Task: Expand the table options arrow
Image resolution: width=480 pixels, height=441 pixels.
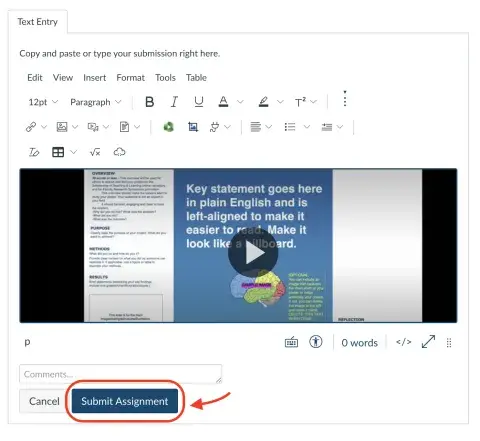Action: [74, 152]
